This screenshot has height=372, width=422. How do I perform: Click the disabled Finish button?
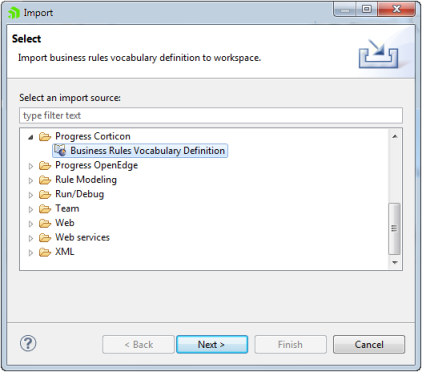(290, 344)
